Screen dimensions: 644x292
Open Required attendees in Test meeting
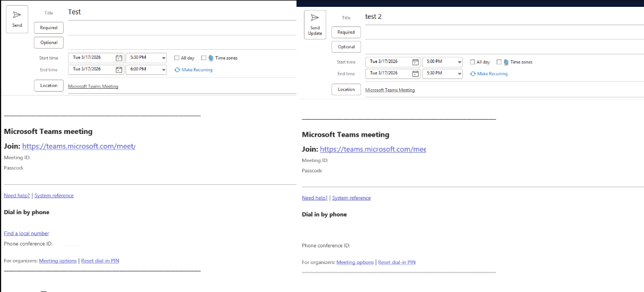pyautogui.click(x=49, y=27)
